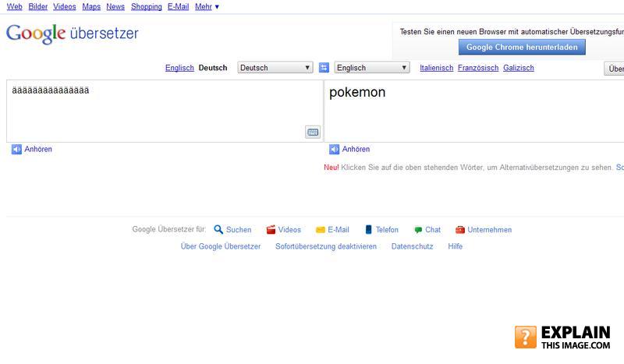Image resolution: width=624 pixels, height=364 pixels.
Task: Click the Suchen magnifier icon
Action: 218,229
